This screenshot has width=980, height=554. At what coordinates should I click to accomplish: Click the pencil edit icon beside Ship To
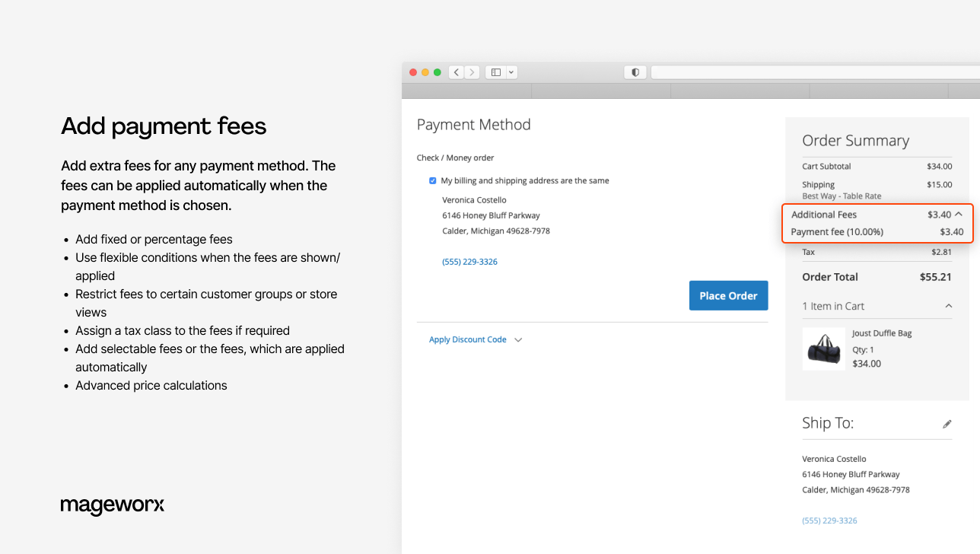point(947,424)
